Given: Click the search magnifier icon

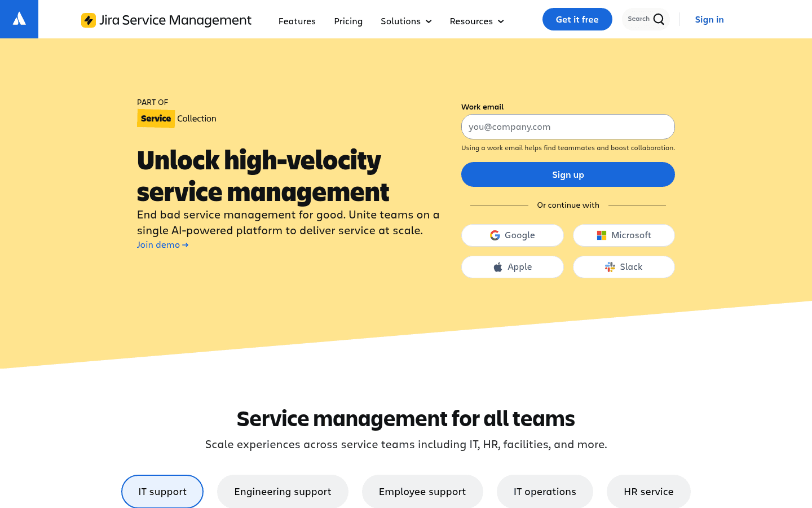Looking at the screenshot, I should [x=659, y=19].
